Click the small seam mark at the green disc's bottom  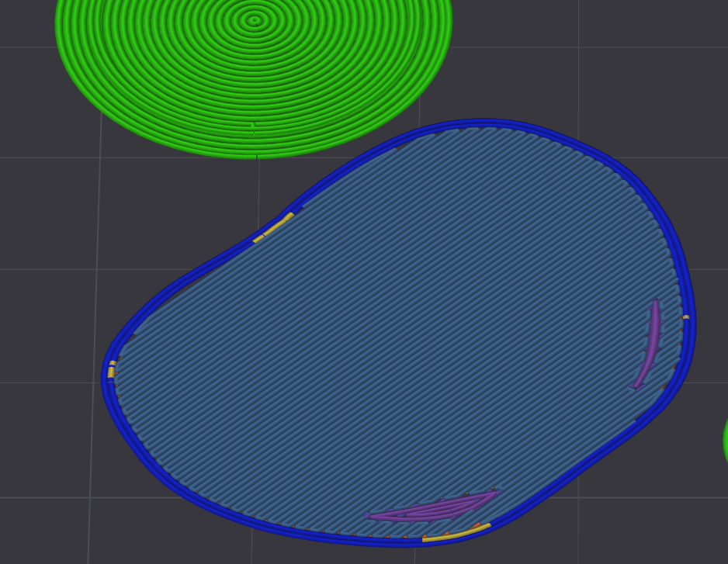(253, 126)
